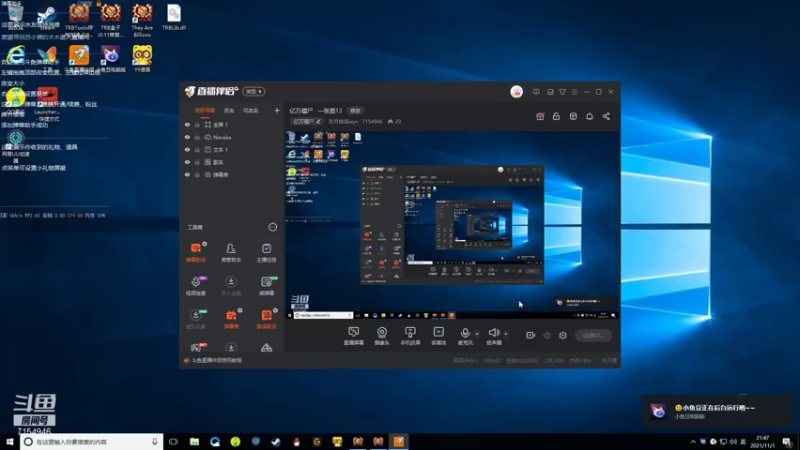Select the Naraka source row
The width and height of the screenshot is (800, 450).
pos(232,137)
